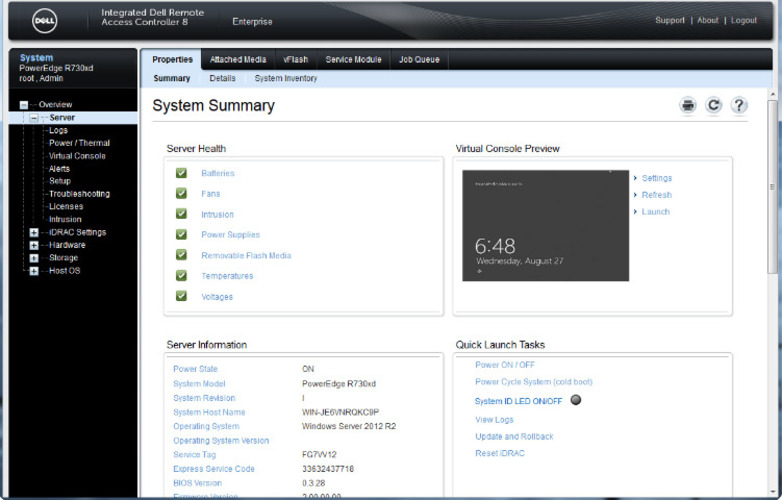This screenshot has width=782, height=500.
Task: Toggle the System ID LED indicator
Action: point(576,400)
